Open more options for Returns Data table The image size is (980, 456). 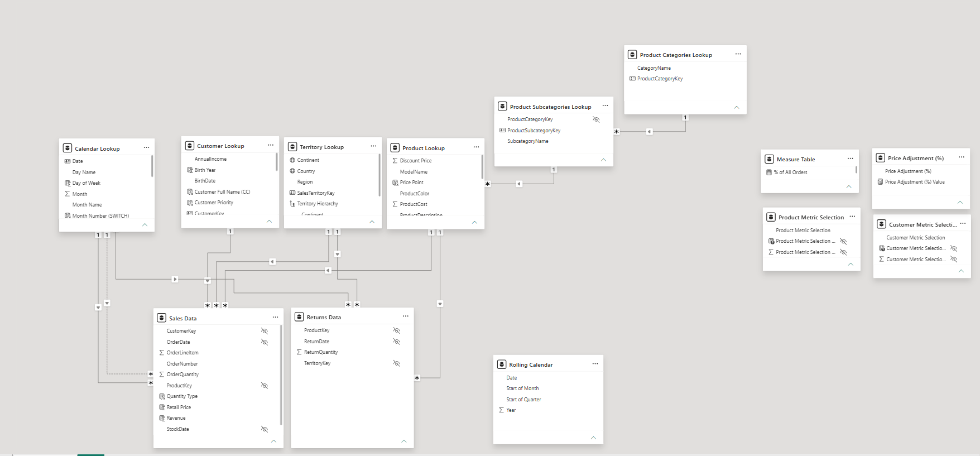click(x=406, y=316)
